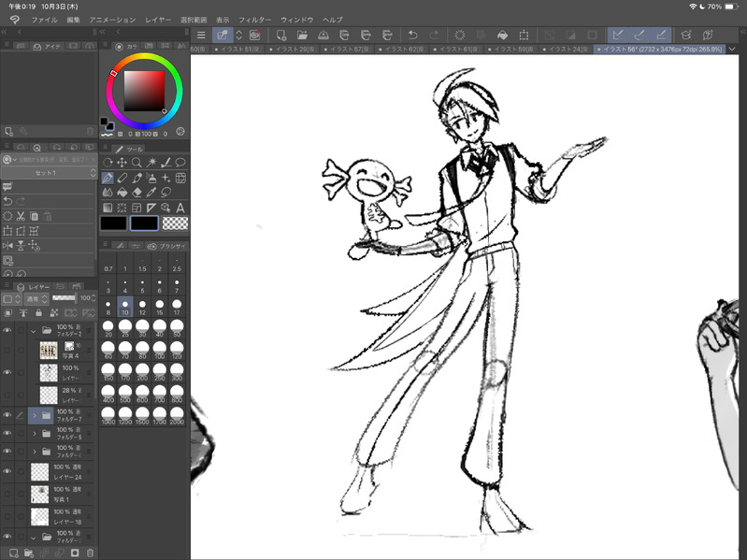Select the Airbrush tool
The image size is (747, 560).
tap(151, 178)
